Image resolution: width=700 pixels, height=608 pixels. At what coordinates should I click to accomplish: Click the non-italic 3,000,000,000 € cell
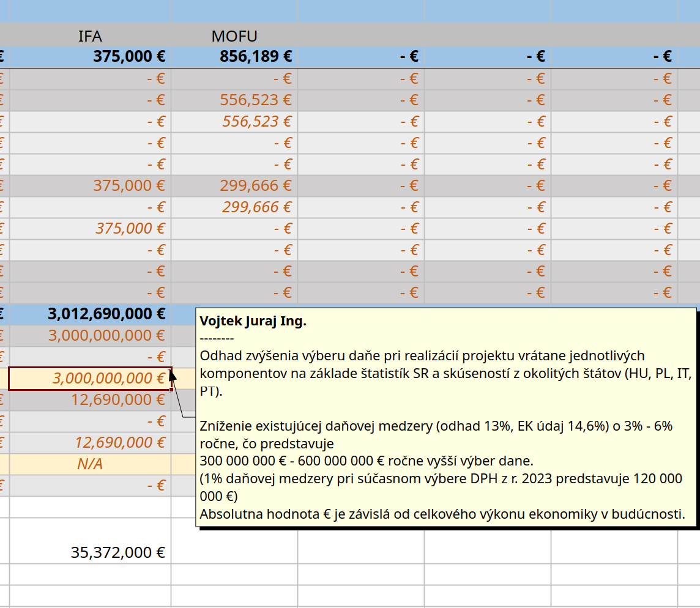pos(90,335)
